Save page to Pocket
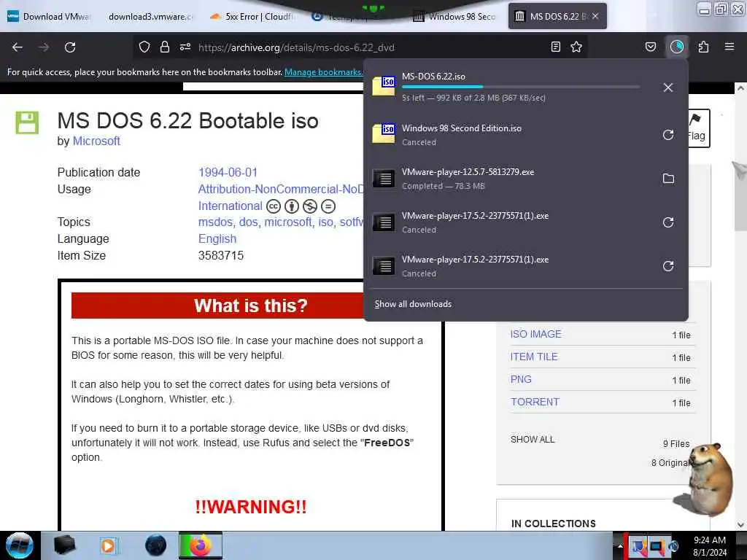The image size is (747, 560). [651, 47]
